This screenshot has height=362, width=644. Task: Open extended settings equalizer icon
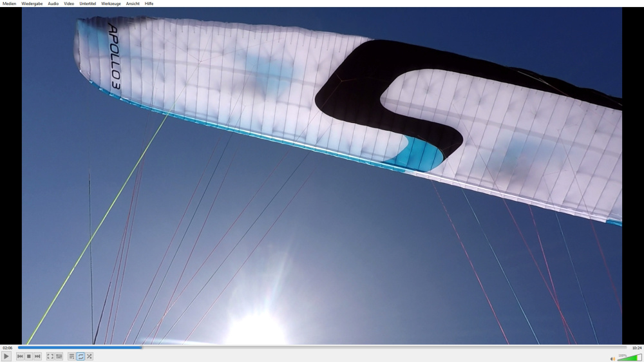click(x=59, y=356)
